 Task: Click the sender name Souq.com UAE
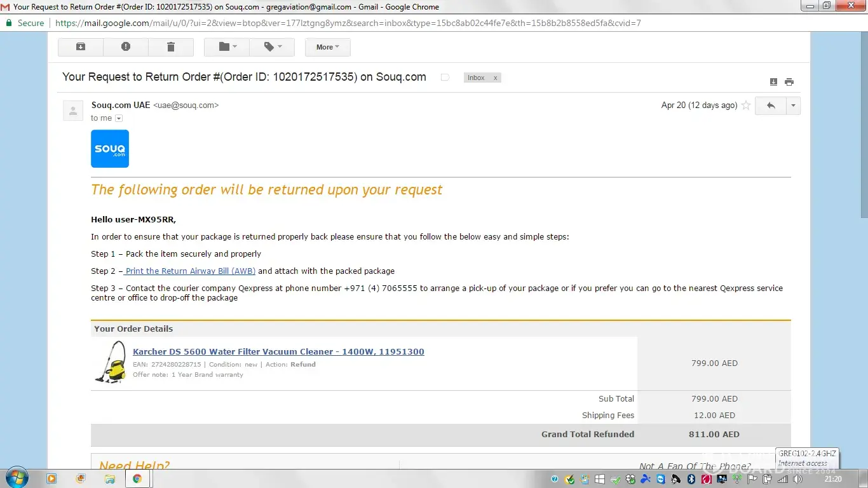(x=121, y=105)
